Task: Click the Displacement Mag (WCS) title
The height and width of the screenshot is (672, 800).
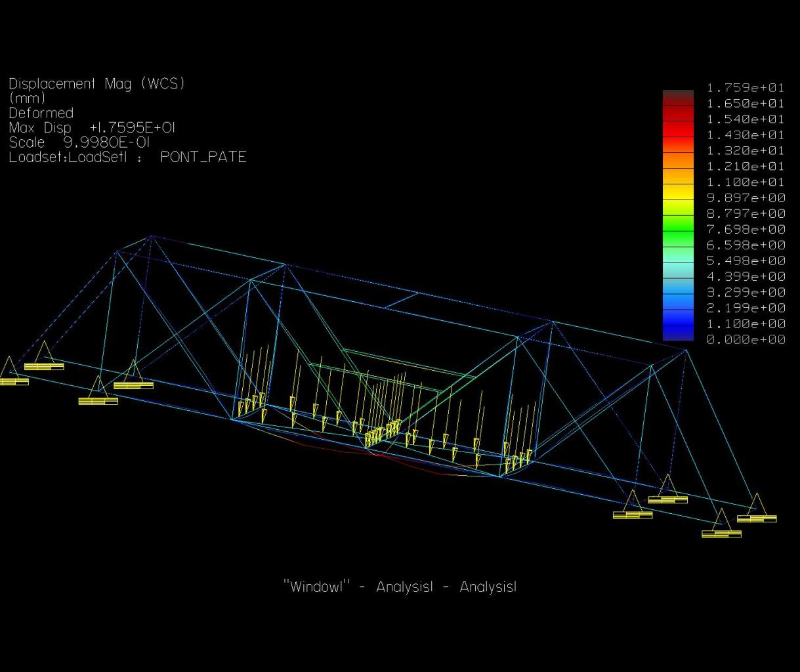Action: (x=96, y=84)
